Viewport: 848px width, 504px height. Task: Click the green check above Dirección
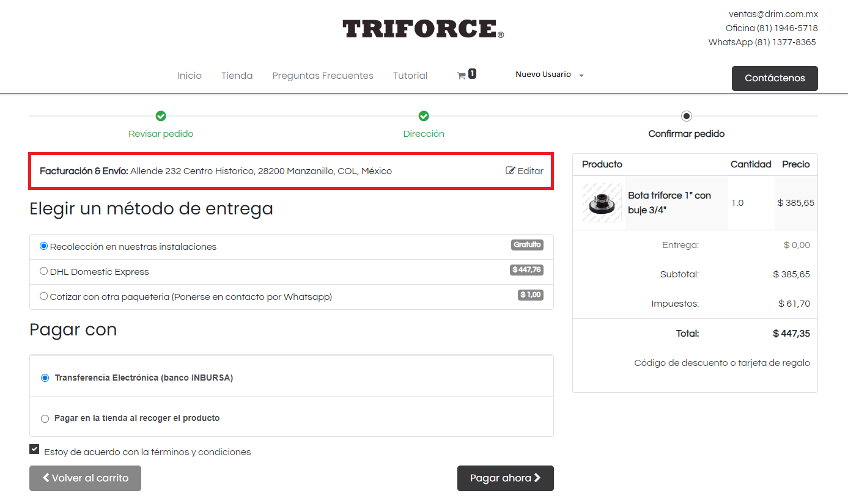coord(424,116)
